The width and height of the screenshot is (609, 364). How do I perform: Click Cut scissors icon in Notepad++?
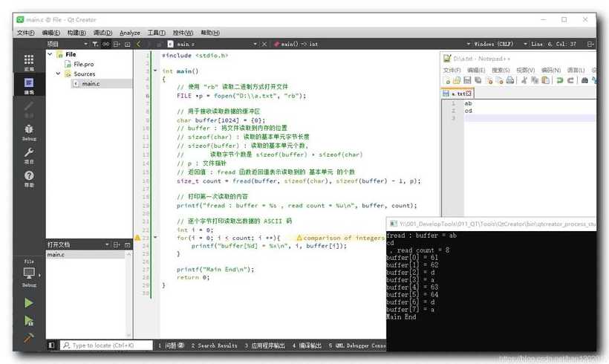[524, 80]
